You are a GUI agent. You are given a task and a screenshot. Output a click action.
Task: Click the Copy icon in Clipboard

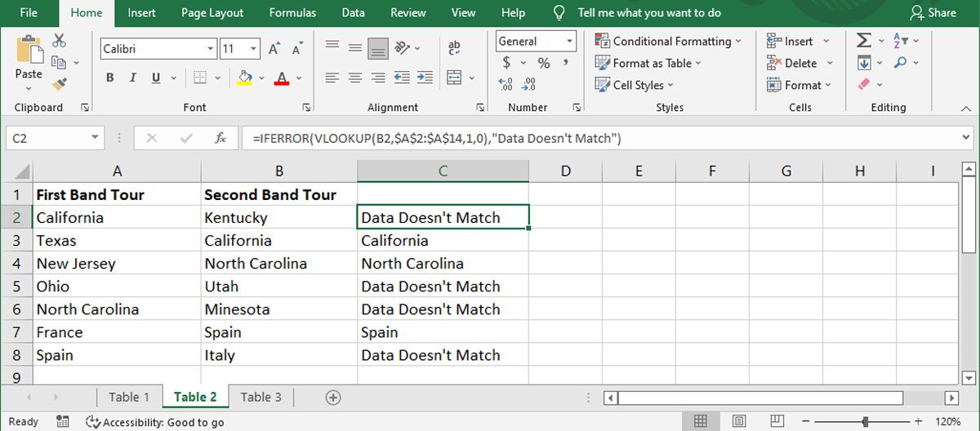point(59,63)
